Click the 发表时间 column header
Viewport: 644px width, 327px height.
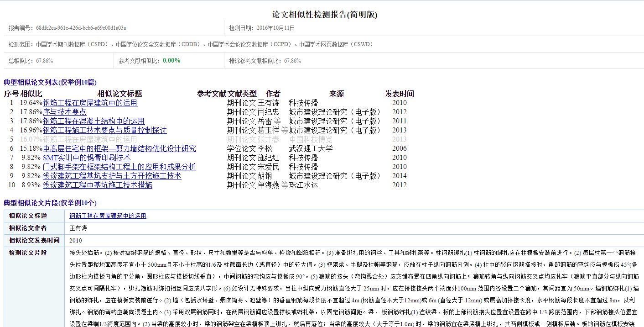pos(400,94)
